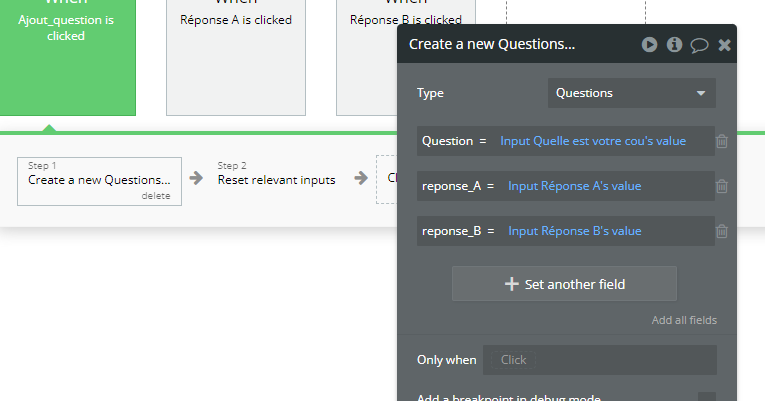The height and width of the screenshot is (401, 765).
Task: Click the dashed add-action box after Step 2
Action: point(387,180)
